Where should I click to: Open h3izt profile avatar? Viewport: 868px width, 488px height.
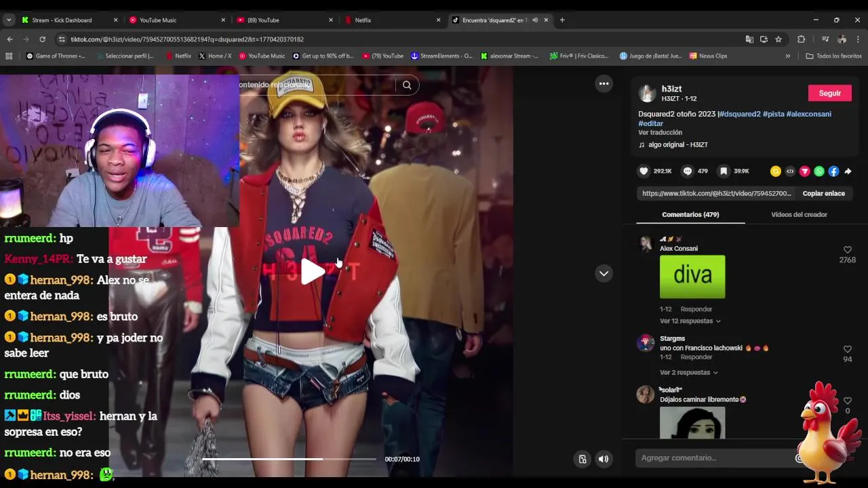(647, 93)
